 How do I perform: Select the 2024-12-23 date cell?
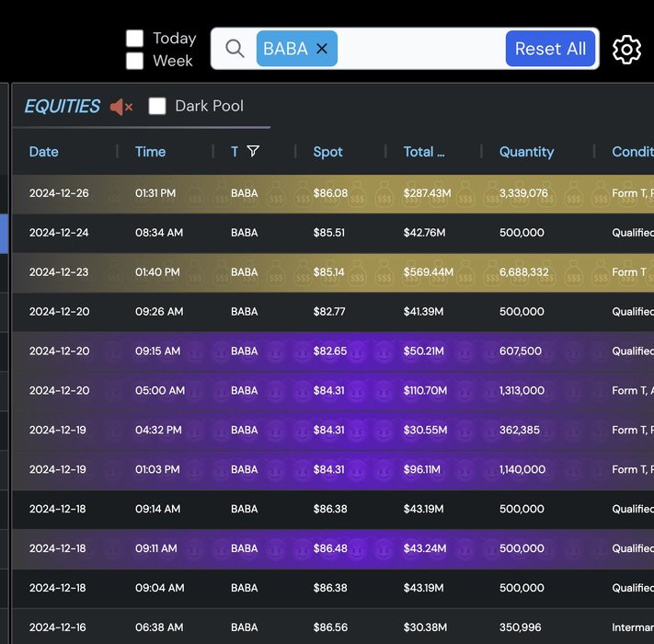[x=59, y=272]
